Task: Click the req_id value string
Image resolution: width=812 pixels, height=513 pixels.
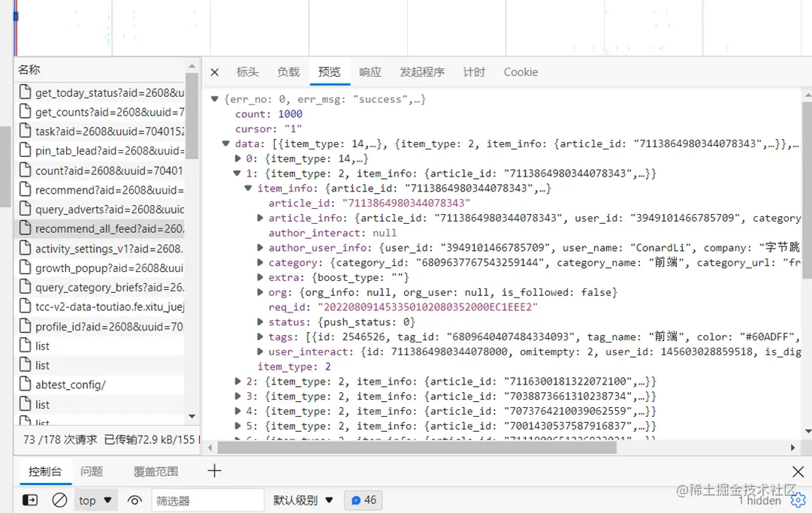Action: click(x=427, y=307)
